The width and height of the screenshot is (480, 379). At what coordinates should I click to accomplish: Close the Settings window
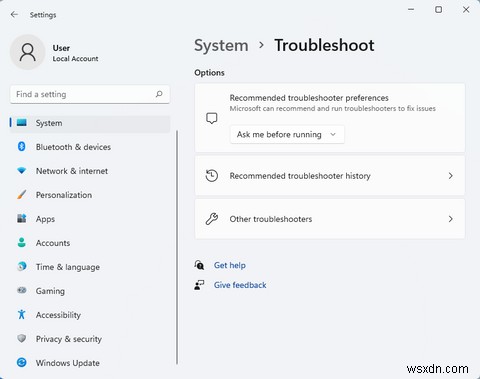coord(466,10)
